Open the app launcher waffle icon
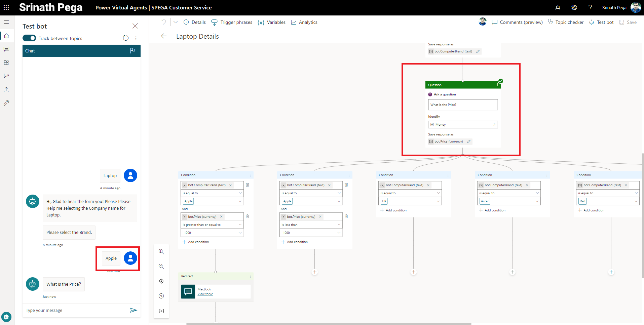Viewport: 644px width, 325px height. pos(6,7)
